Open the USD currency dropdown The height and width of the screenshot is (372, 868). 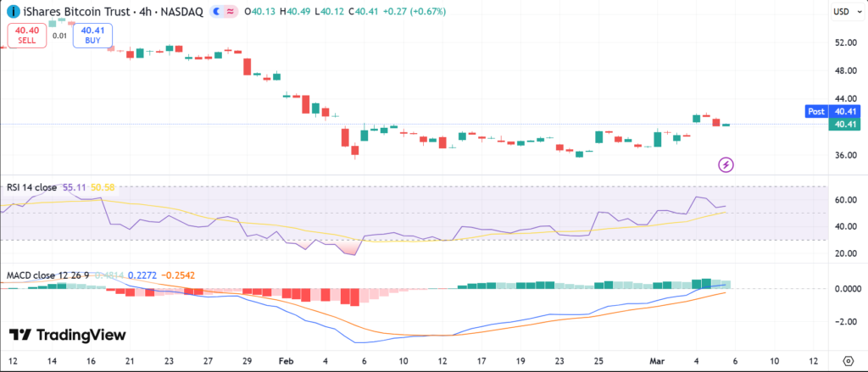point(841,11)
